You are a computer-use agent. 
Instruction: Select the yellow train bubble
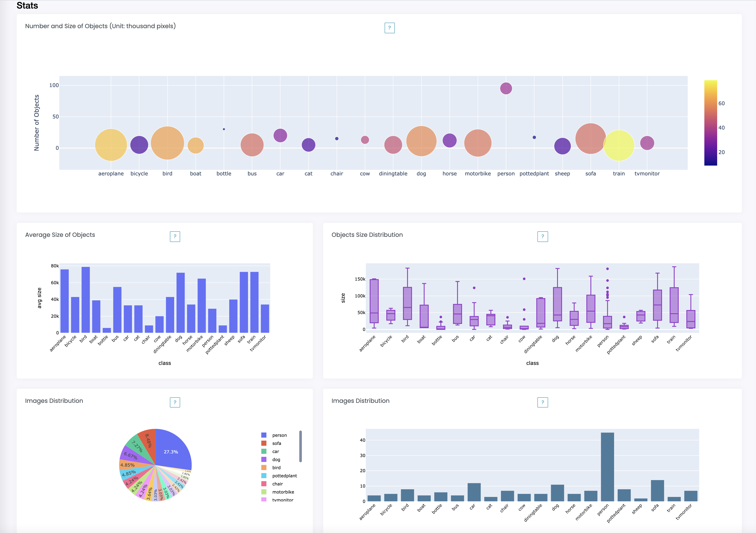click(619, 146)
